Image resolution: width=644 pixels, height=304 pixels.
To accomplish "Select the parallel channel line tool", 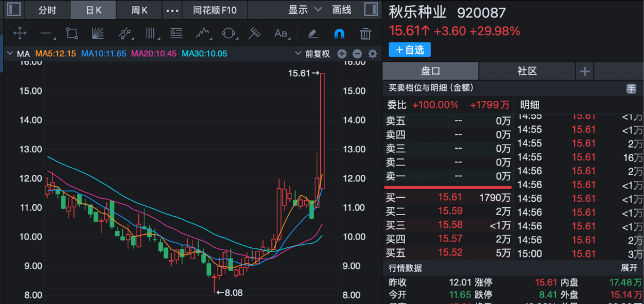I will 125,33.
